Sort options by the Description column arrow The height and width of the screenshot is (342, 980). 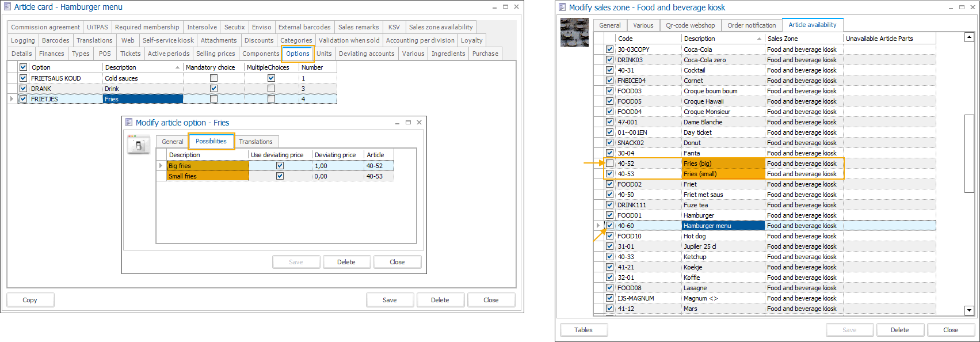coord(177,68)
